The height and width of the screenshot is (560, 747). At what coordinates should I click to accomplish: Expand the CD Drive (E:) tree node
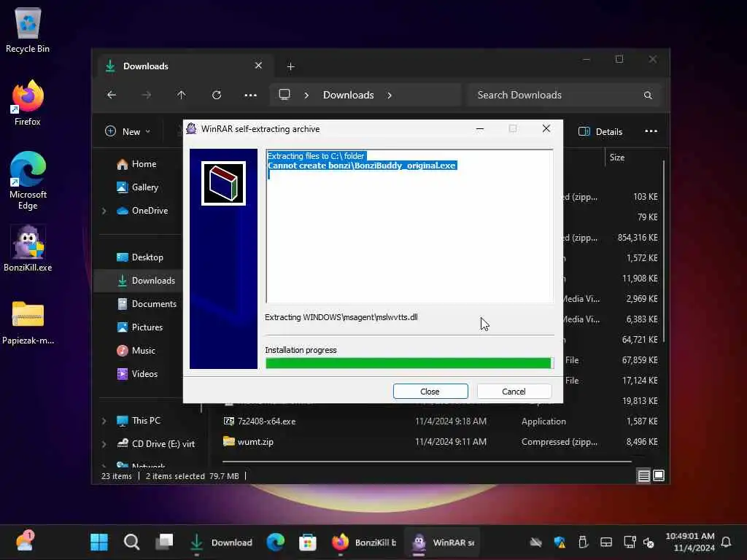[x=104, y=444]
